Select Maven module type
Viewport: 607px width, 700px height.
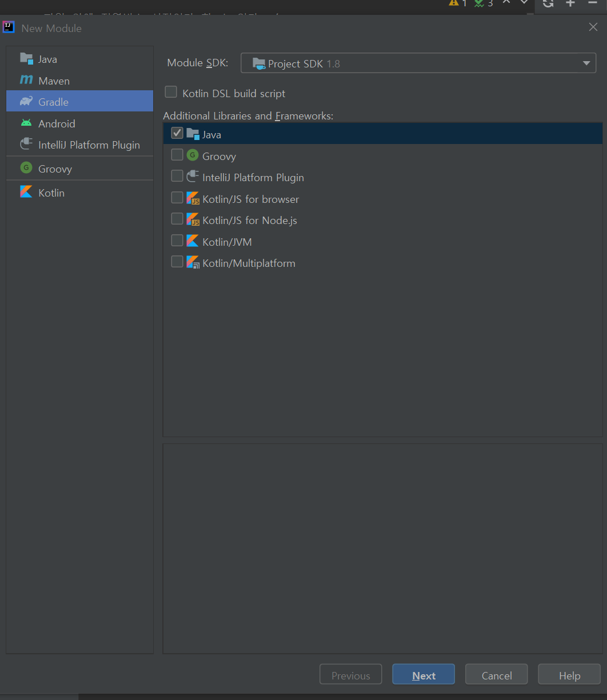79,81
